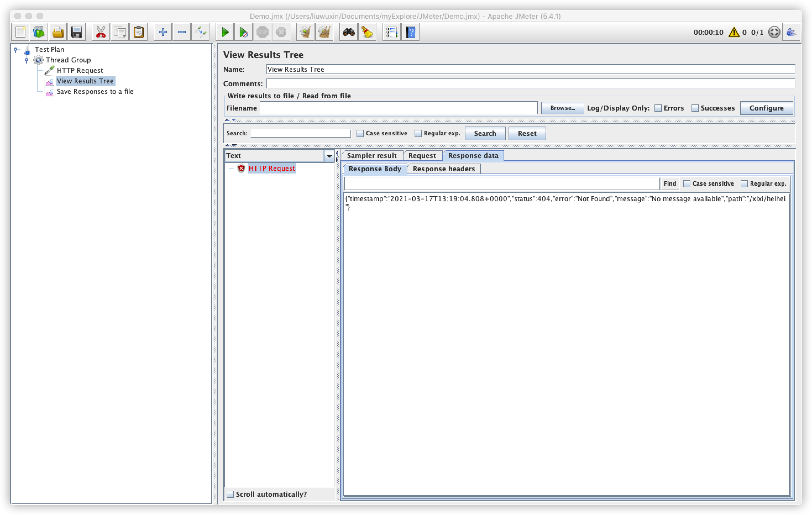Click the green Start test button
Image resolution: width=812 pixels, height=515 pixels.
225,32
